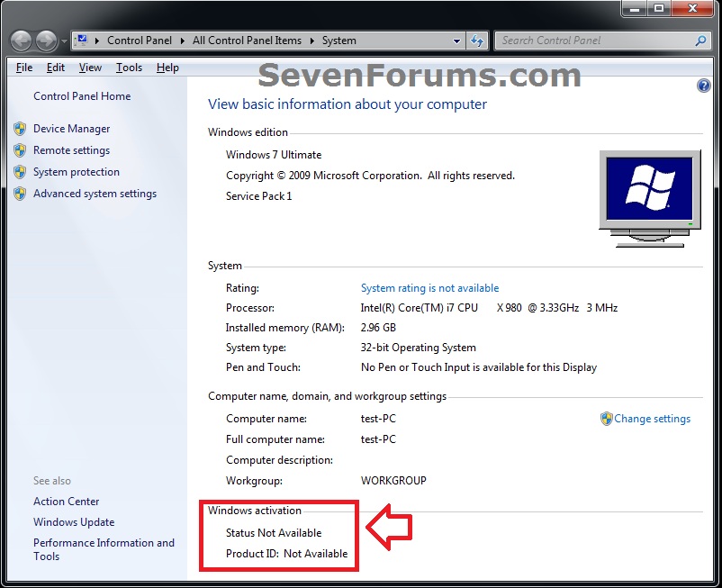This screenshot has height=588, width=722.
Task: Click System rating is not available link
Action: pos(429,288)
